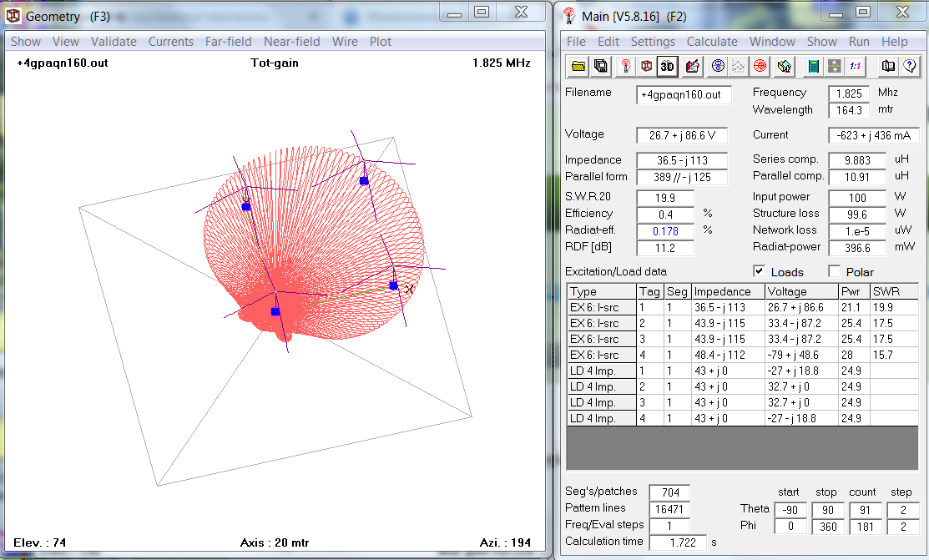This screenshot has height=560, width=929.
Task: Click the blue Radiat-eff. value 0.178
Action: [x=664, y=231]
